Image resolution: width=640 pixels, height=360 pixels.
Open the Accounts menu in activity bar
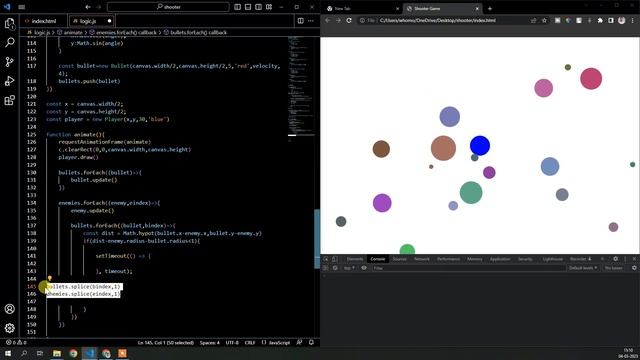click(10, 309)
